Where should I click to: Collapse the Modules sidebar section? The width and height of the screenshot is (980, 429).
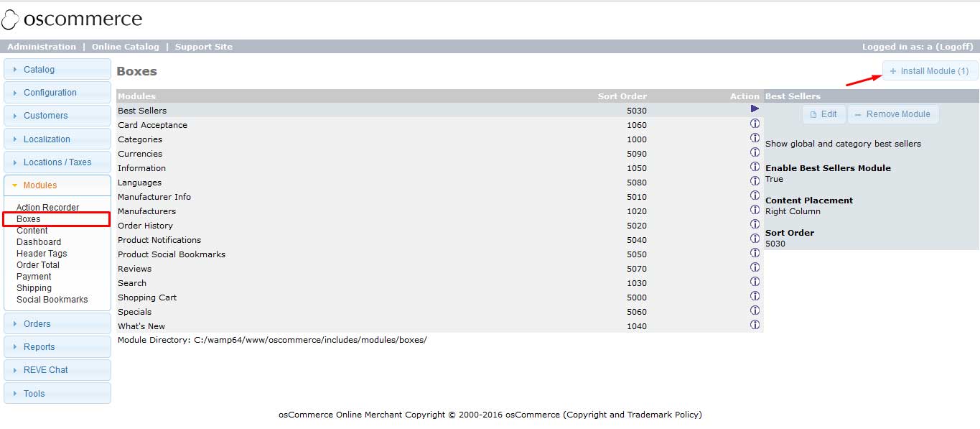[57, 185]
